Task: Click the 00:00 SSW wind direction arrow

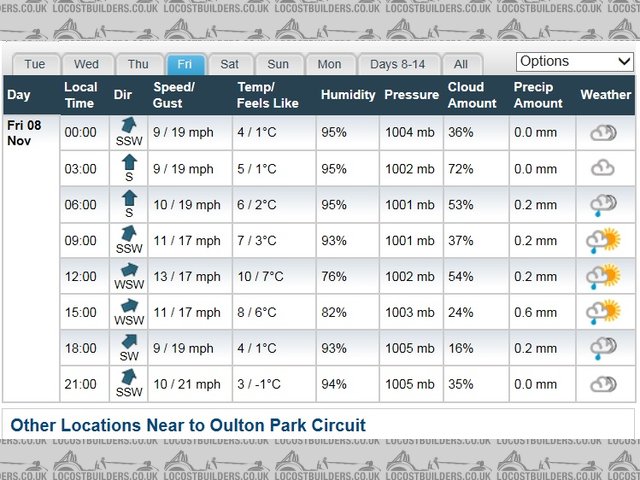Action: (x=129, y=126)
